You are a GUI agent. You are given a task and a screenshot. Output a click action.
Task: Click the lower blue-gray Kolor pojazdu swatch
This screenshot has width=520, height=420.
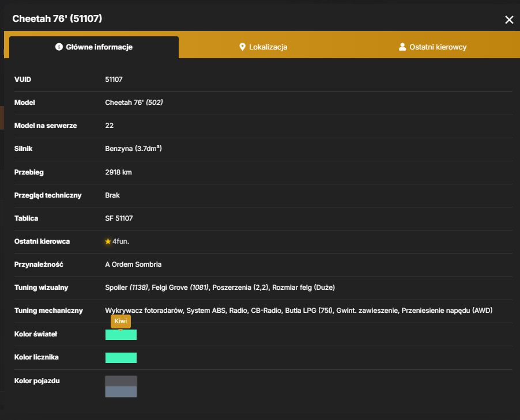click(121, 392)
